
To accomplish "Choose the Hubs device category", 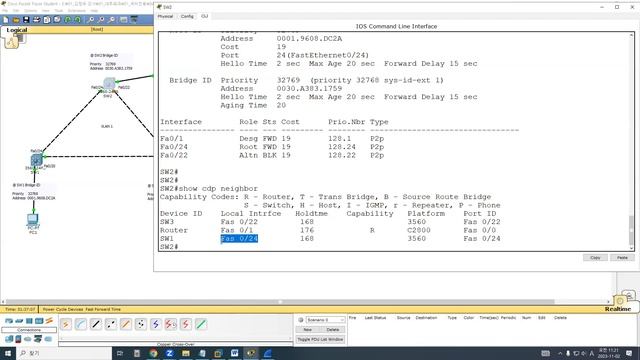I will (x=29, y=321).
